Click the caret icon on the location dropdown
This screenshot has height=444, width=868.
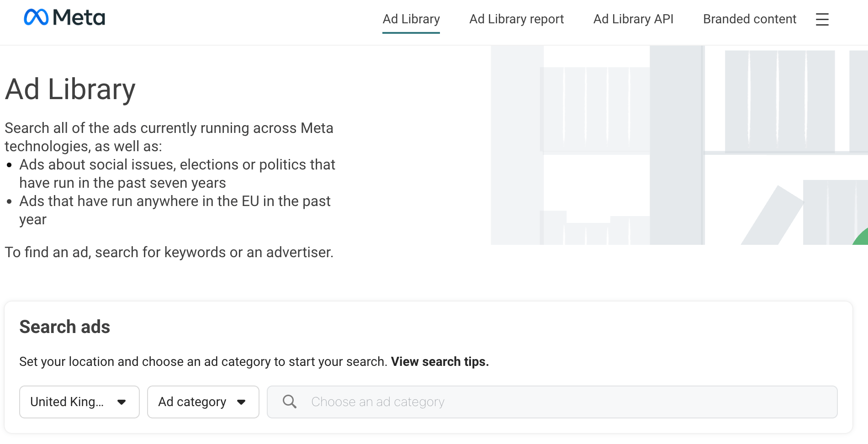coord(122,402)
